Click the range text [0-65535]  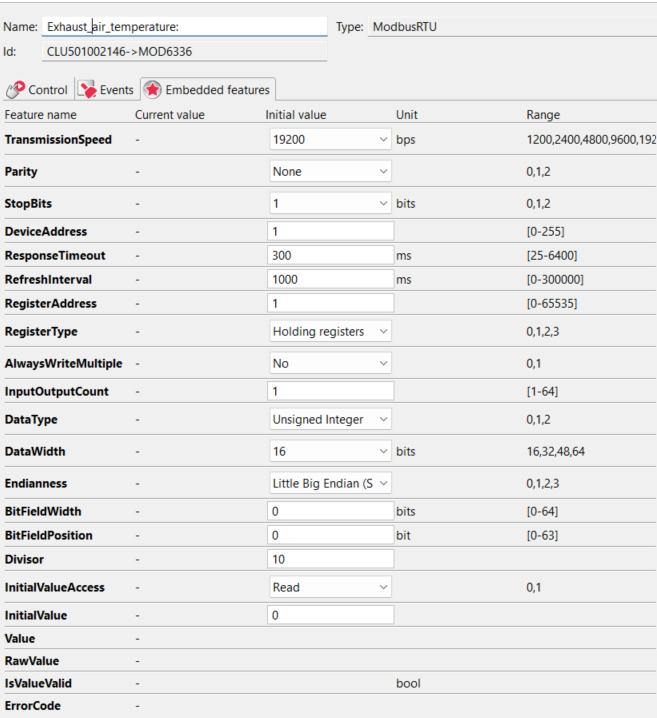pos(552,303)
